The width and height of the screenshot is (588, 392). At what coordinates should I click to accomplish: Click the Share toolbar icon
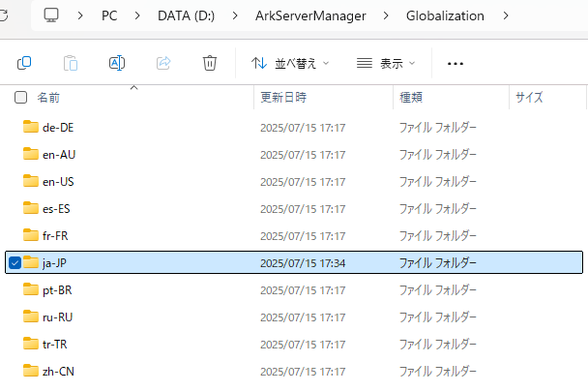(x=163, y=63)
